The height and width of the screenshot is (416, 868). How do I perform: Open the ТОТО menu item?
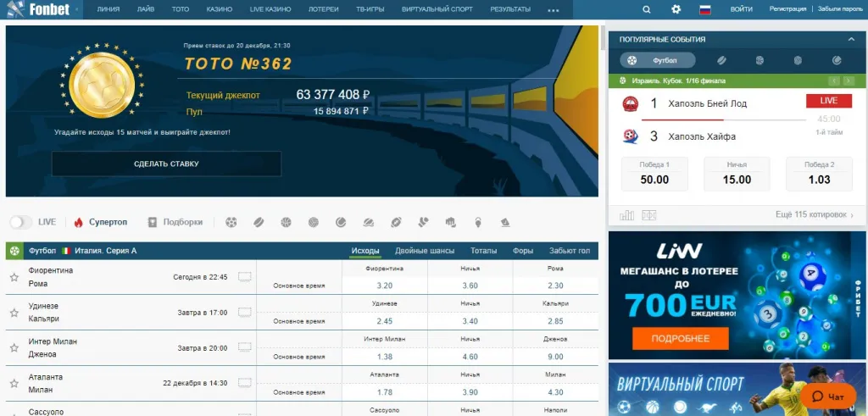tap(181, 9)
